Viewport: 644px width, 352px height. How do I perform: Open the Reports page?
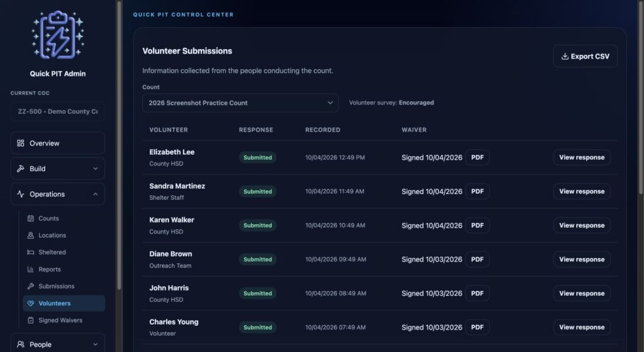(x=64, y=270)
